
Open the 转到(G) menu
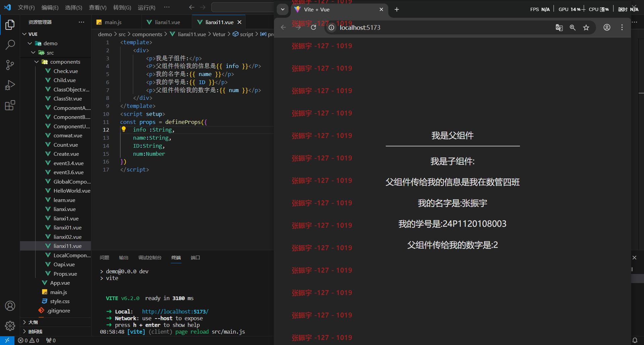(122, 7)
